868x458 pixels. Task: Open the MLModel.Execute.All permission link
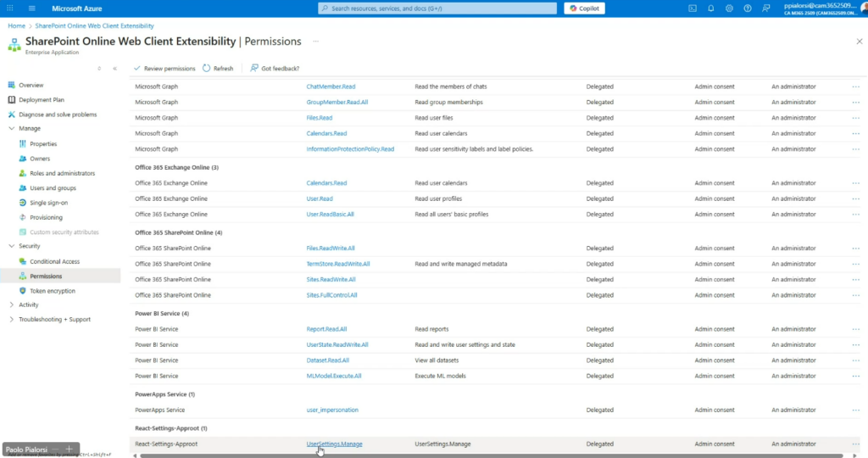(333, 376)
